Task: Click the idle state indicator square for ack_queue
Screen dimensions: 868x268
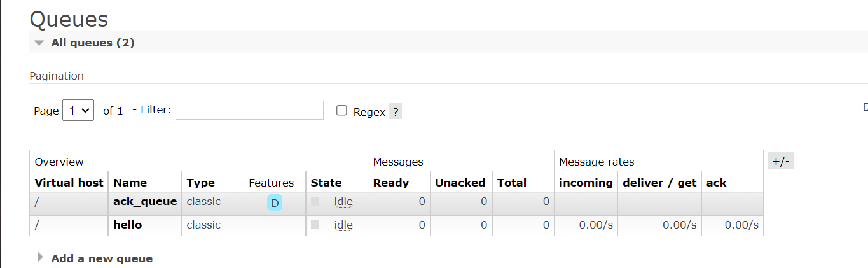Action: tap(315, 201)
